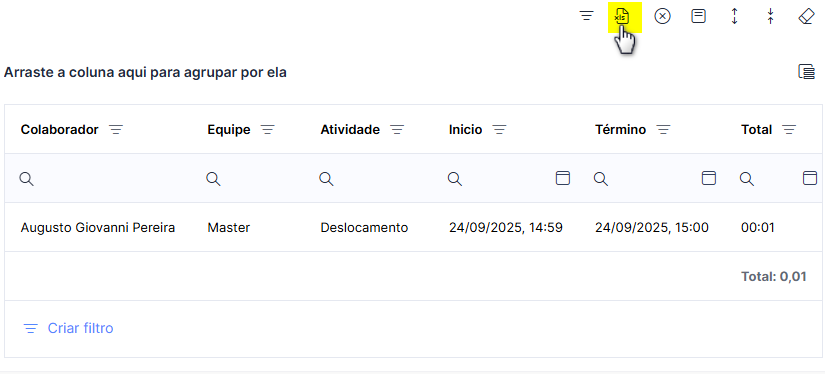Open the calendar picker in Inicio filter

coord(563,178)
